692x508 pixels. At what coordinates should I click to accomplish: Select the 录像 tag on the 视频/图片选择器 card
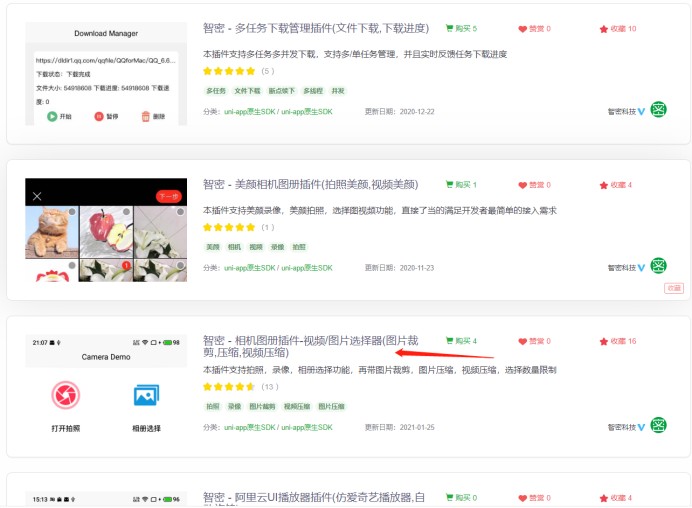pyautogui.click(x=234, y=406)
